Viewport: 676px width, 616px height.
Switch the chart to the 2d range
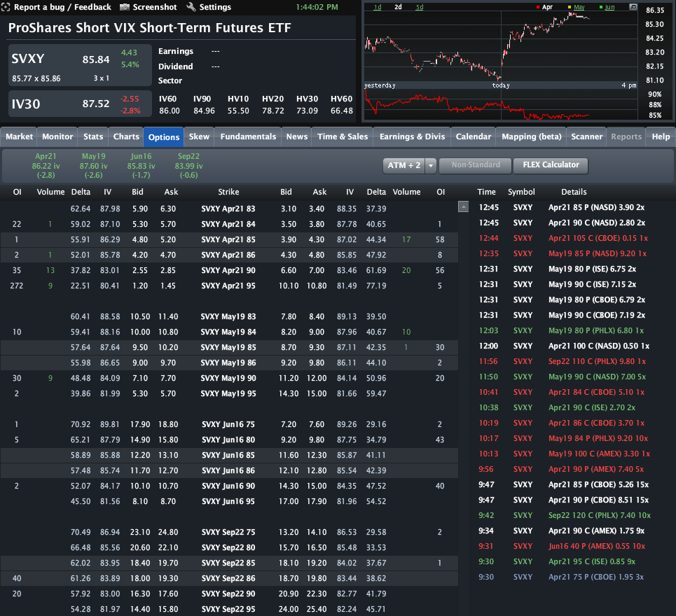(399, 7)
